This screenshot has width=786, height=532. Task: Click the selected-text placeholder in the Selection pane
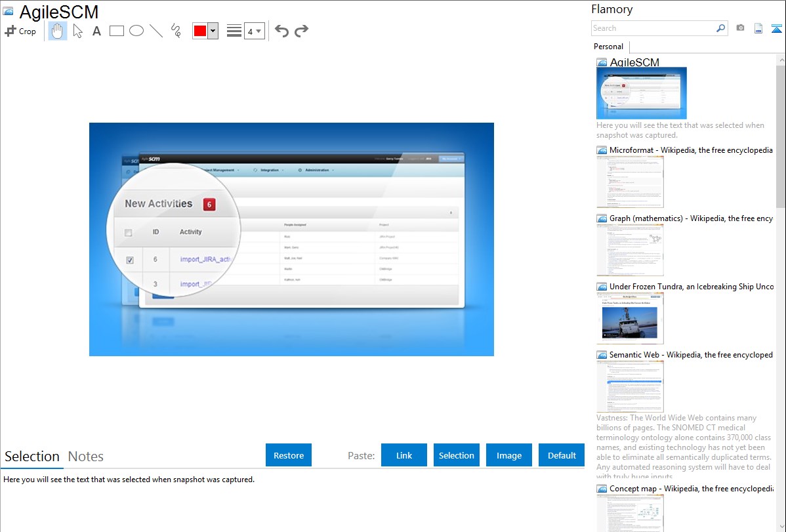(129, 480)
